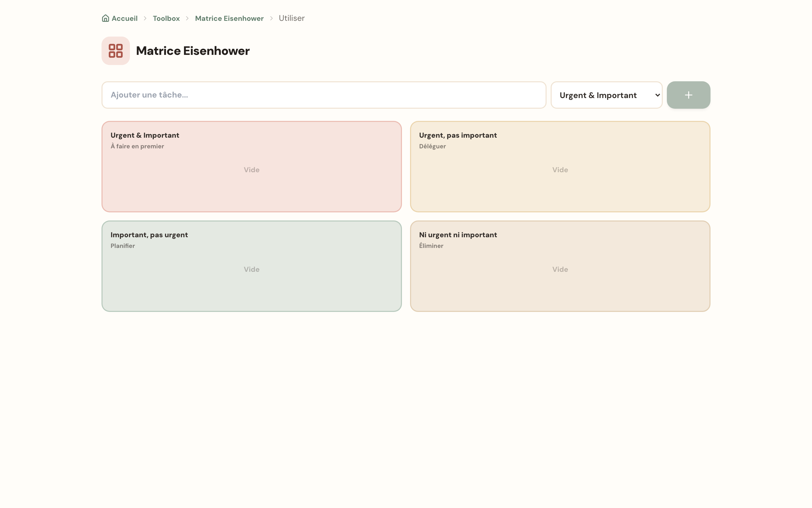Click the 'Urgent, pas important' quadrant title
This screenshot has height=508, width=812.
[458, 135]
